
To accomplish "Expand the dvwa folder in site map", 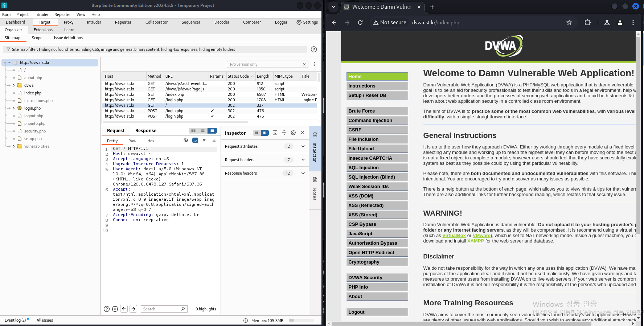I will pos(14,85).
